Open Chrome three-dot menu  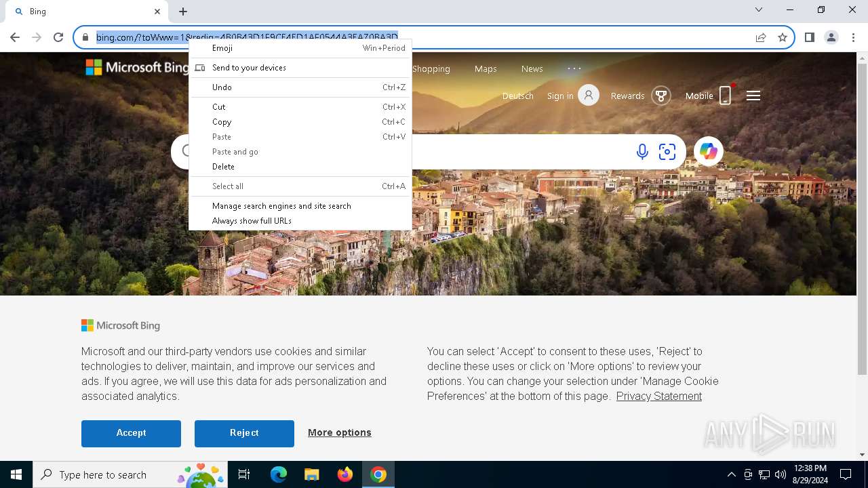[x=853, y=37]
